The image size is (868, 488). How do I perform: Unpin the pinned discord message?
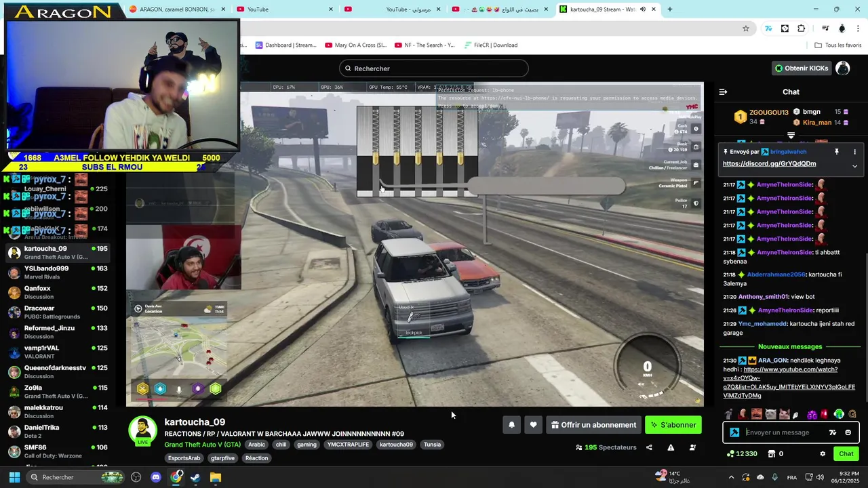click(837, 152)
